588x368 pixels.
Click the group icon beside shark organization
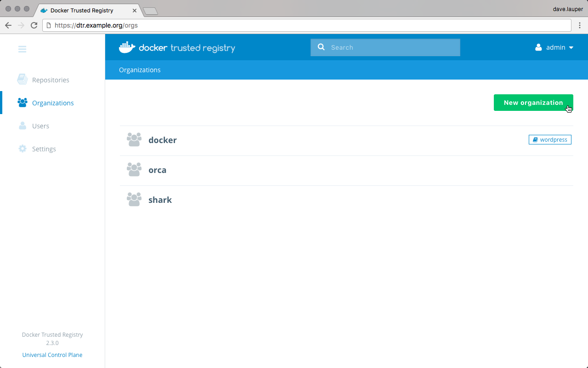[x=134, y=200]
